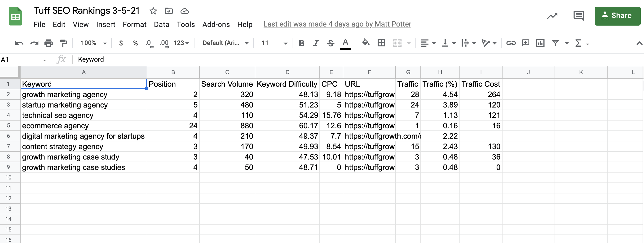Image resolution: width=644 pixels, height=243 pixels.
Task: Select the paint format tool
Action: point(63,43)
